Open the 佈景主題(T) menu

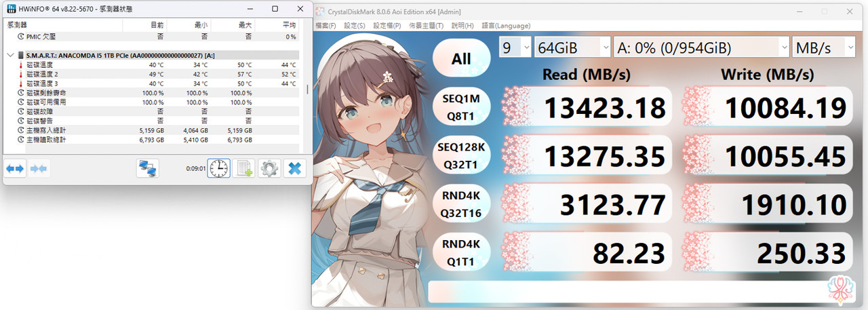(426, 26)
